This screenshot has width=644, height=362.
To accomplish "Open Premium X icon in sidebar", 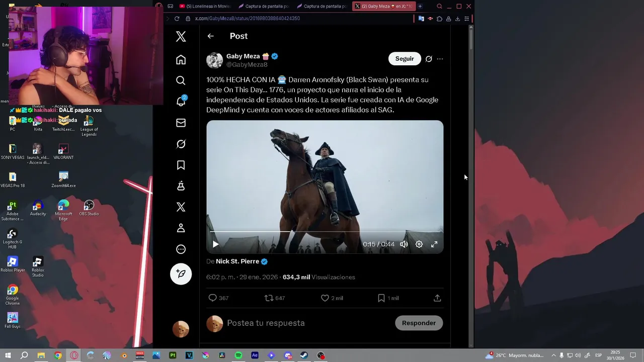I will (x=181, y=207).
